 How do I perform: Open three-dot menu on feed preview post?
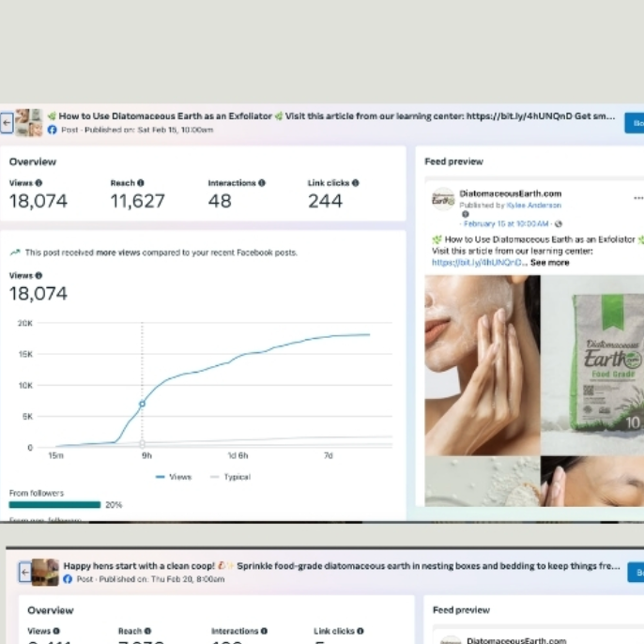click(638, 198)
